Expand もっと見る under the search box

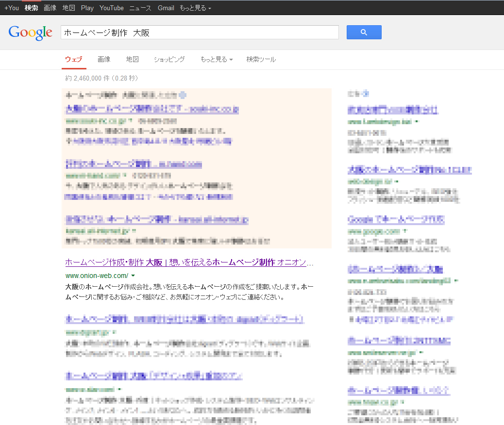(x=216, y=59)
